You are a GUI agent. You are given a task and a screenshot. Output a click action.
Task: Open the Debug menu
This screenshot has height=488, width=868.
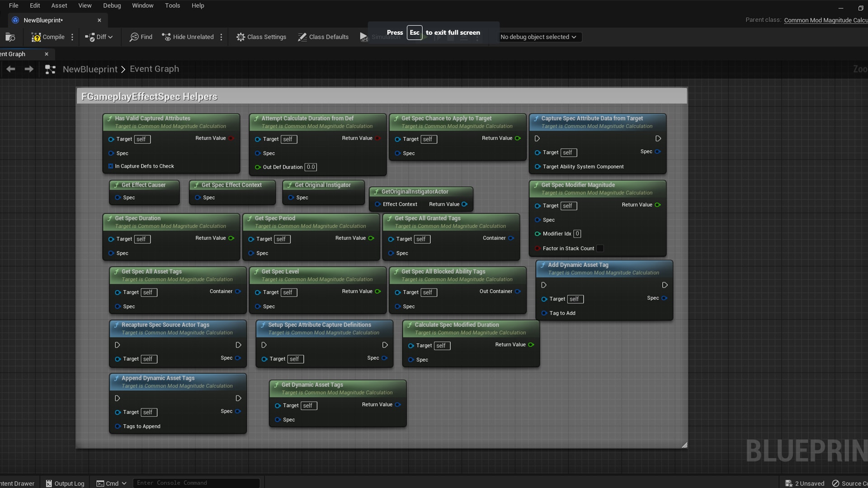click(112, 5)
